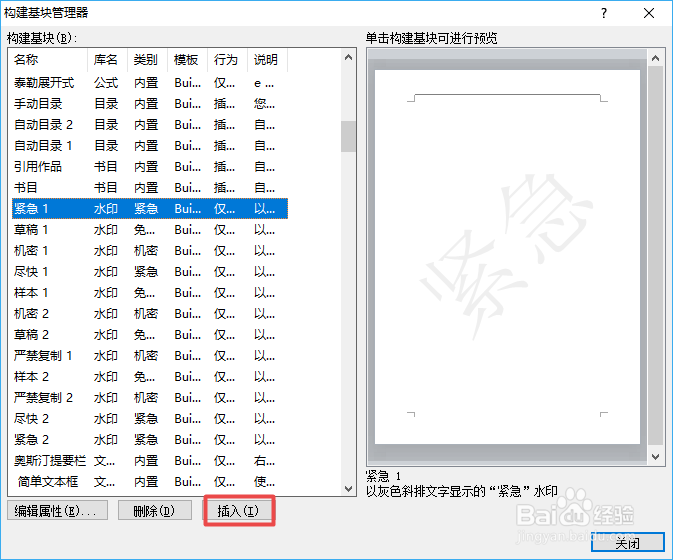
Task: Select the 严禁复制 2 watermark
Action: [150, 398]
